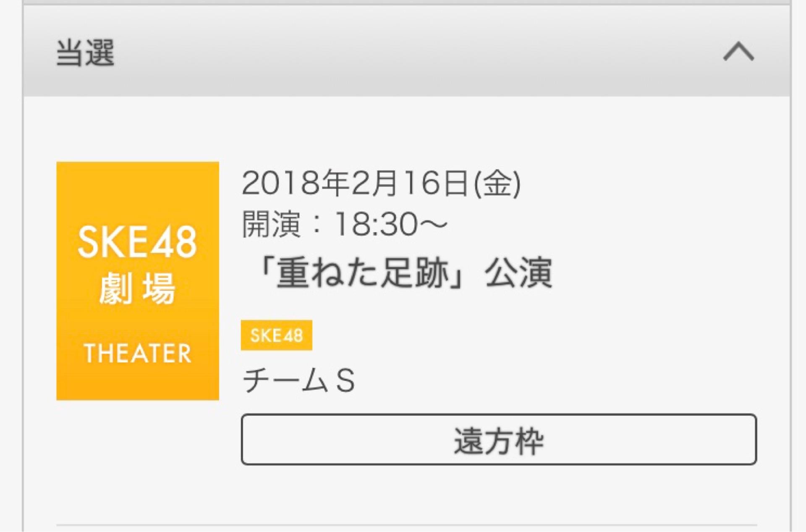Screen dimensions: 806x532
Task: Click the date 2018年2月16日(金)
Action: (x=381, y=183)
